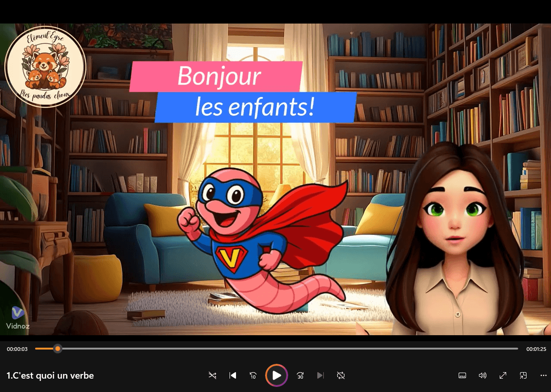Skip forward 30 seconds
Viewport: 551px width, 392px height.
click(300, 375)
